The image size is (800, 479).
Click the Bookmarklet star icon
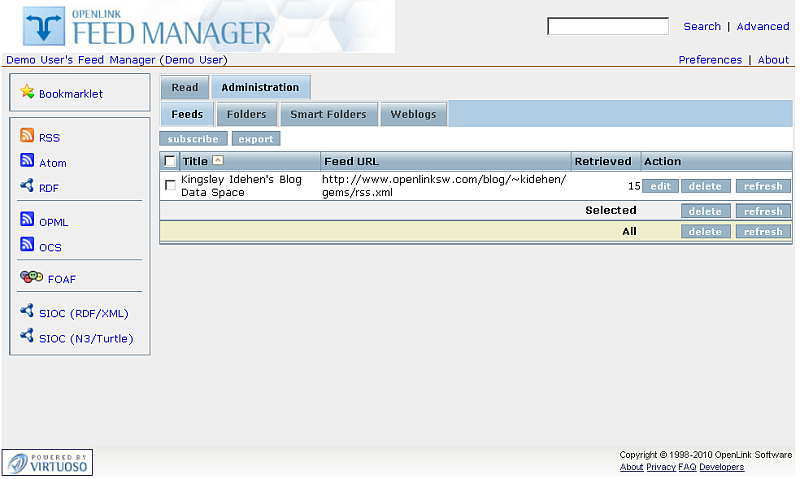tap(27, 93)
